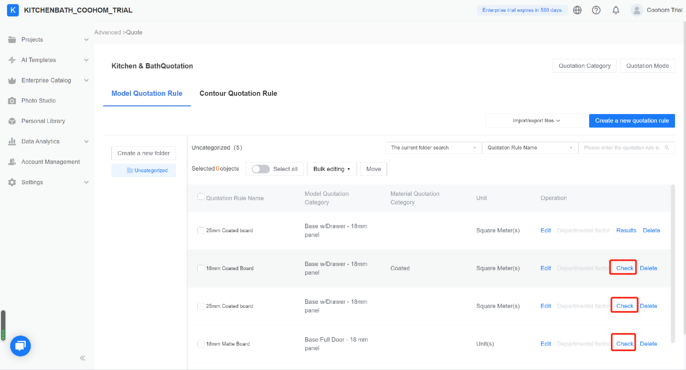Viewport: 686px width, 370px height.
Task: Open the notifications bell
Action: (x=616, y=10)
